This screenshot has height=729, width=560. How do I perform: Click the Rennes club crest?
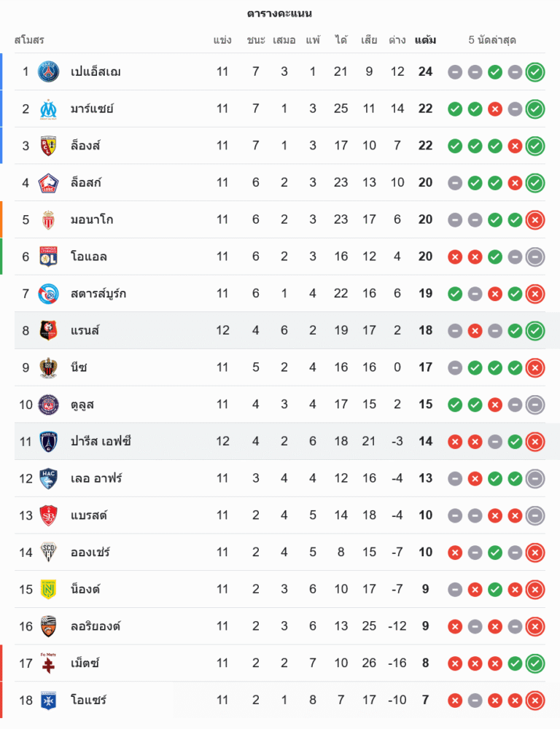point(48,330)
